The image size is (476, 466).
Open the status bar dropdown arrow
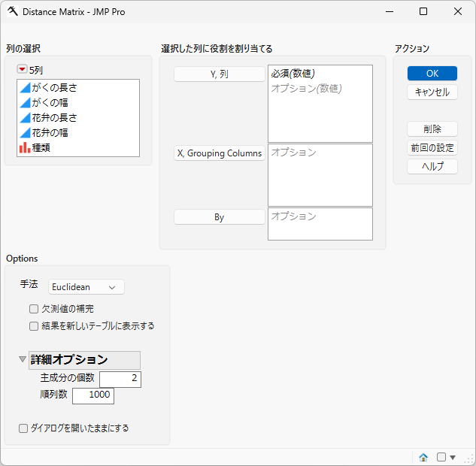click(453, 457)
